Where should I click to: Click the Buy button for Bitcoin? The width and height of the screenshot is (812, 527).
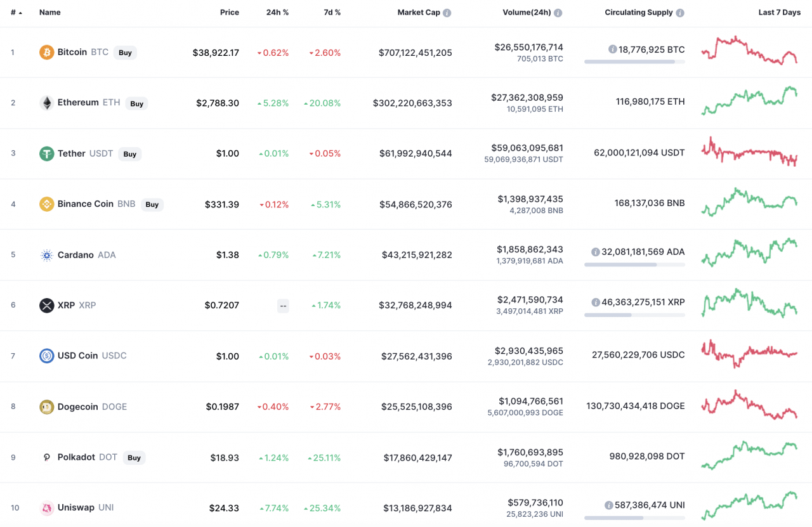(125, 53)
